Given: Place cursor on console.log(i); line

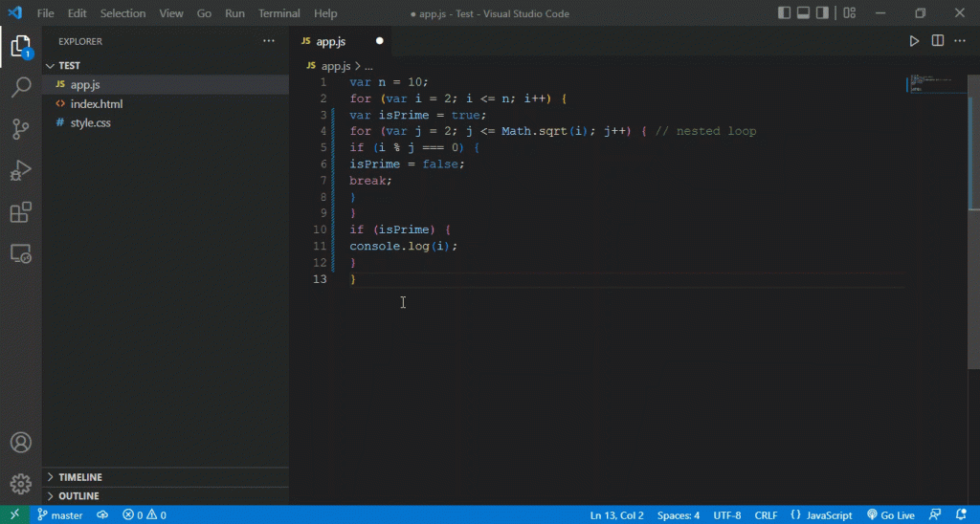Looking at the screenshot, I should [x=403, y=246].
